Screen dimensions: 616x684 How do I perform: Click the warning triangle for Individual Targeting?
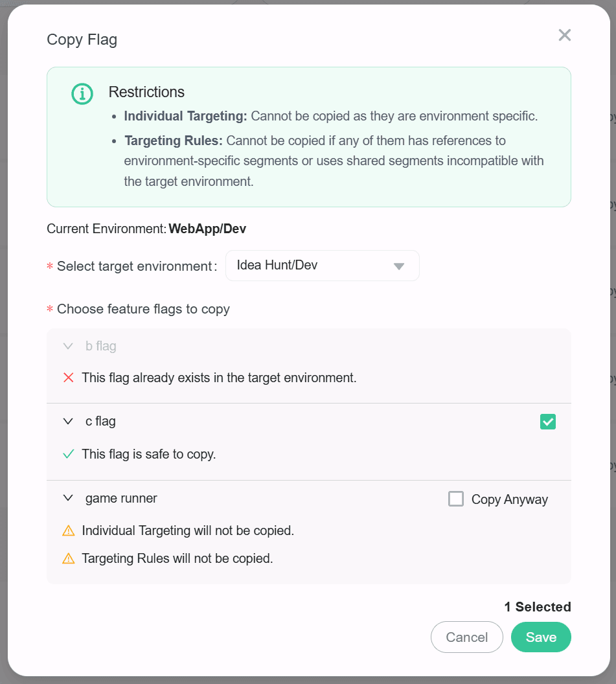pyautogui.click(x=69, y=530)
